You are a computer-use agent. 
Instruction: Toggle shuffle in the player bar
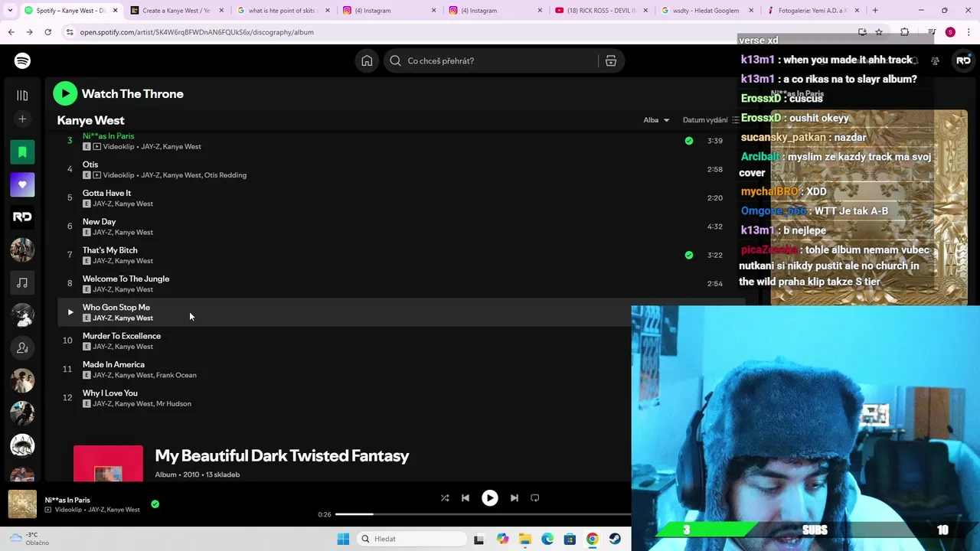click(445, 497)
